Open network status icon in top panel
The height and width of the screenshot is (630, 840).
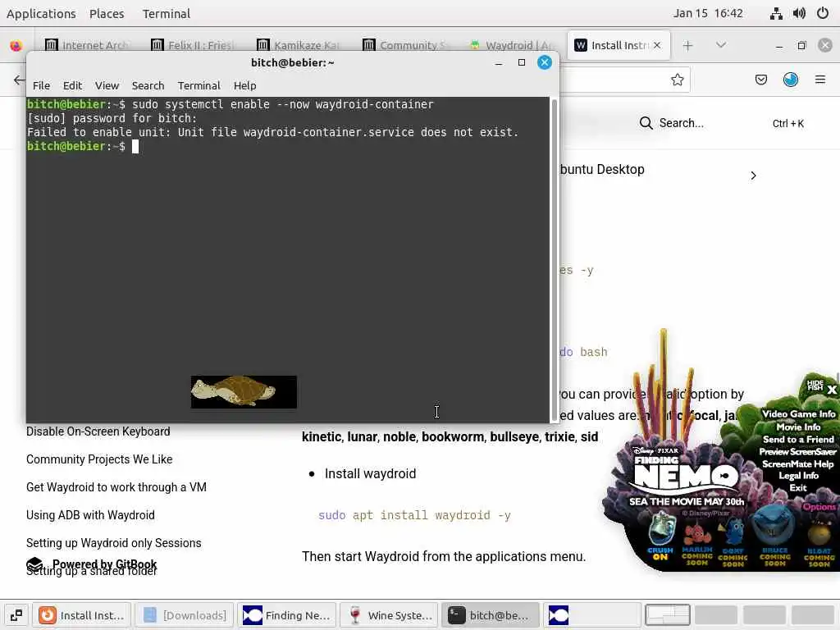776,13
